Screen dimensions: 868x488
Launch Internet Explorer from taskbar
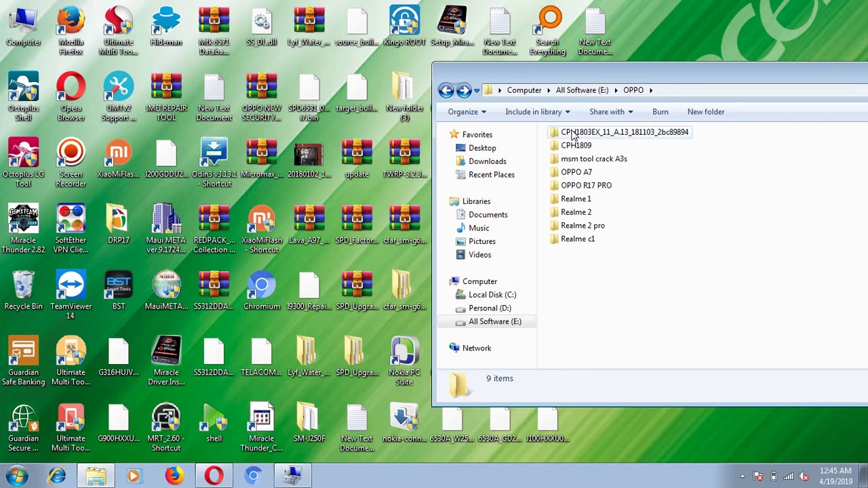pos(57,476)
